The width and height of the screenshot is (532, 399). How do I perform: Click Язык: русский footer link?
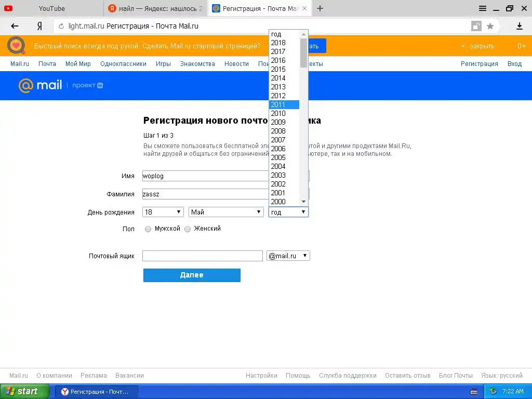click(x=501, y=376)
